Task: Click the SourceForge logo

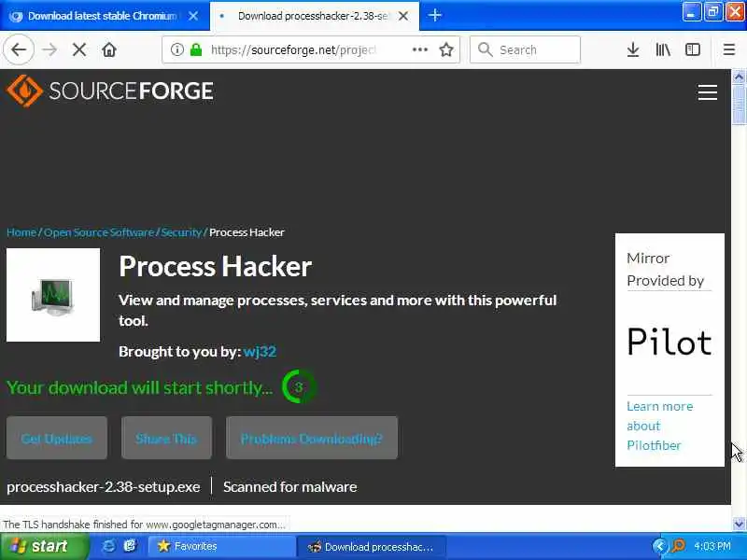Action: (x=110, y=91)
